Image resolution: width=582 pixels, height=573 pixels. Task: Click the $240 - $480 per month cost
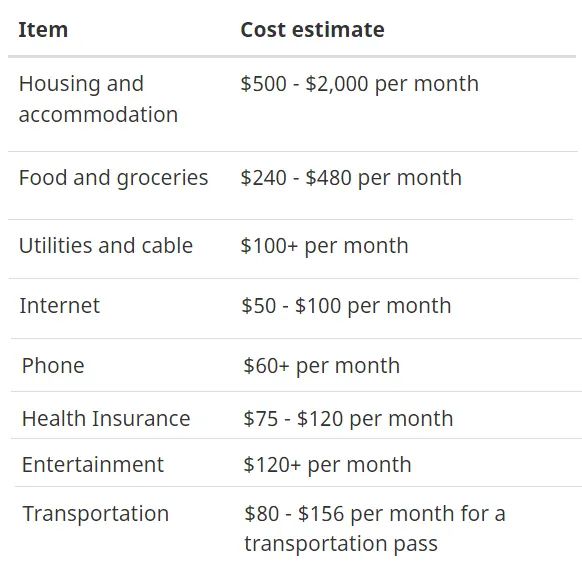click(351, 178)
